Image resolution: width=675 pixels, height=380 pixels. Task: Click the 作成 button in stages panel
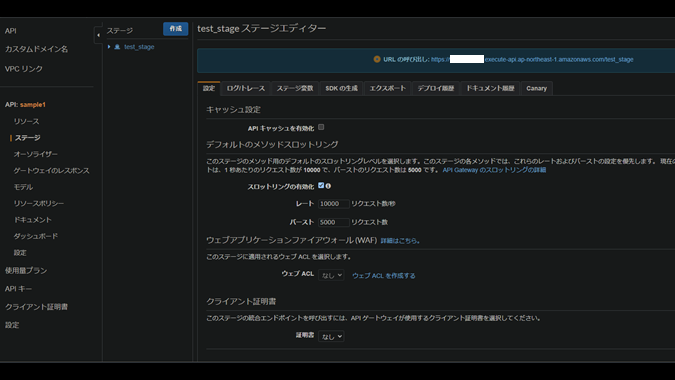[x=176, y=29]
